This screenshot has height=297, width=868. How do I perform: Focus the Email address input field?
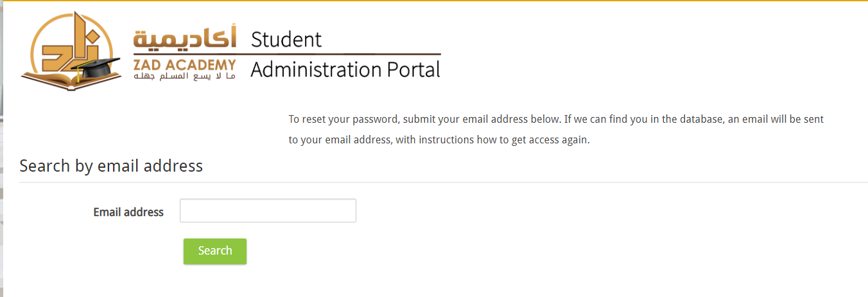pos(268,211)
